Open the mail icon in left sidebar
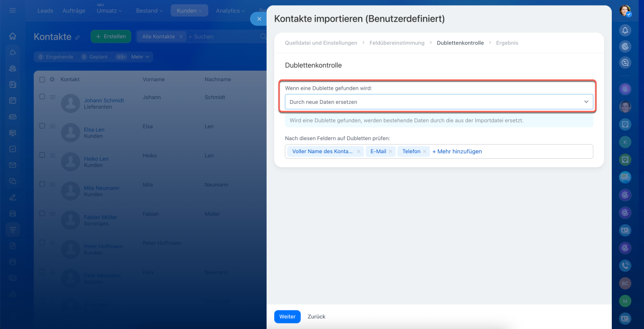Image resolution: width=644 pixels, height=329 pixels. tap(13, 165)
